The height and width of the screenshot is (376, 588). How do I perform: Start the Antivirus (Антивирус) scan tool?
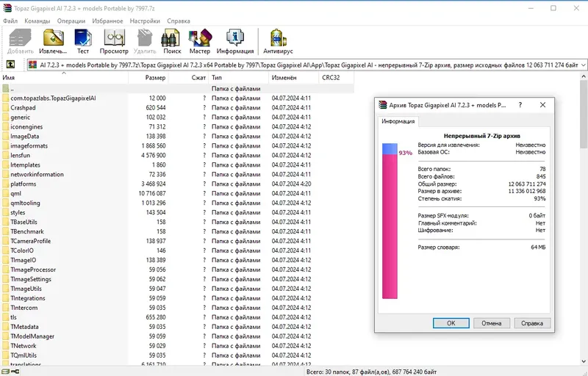pyautogui.click(x=278, y=41)
